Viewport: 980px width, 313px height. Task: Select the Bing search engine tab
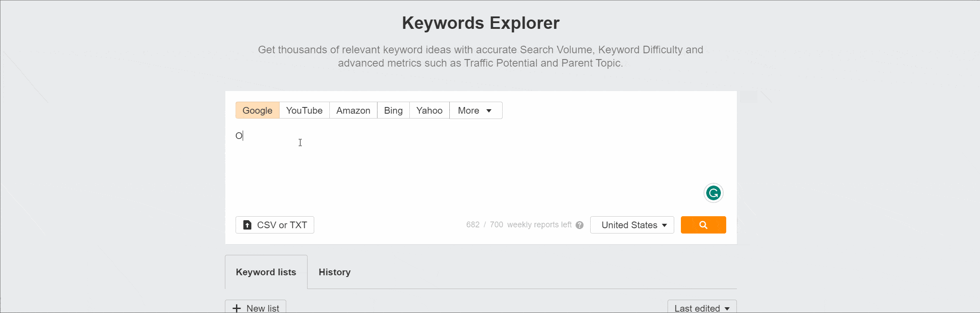pos(393,111)
